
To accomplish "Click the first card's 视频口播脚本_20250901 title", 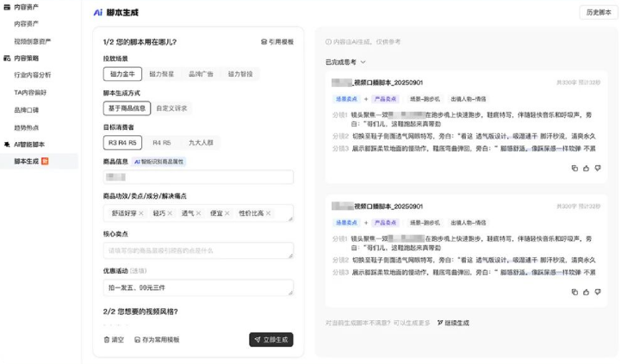I will click(388, 83).
